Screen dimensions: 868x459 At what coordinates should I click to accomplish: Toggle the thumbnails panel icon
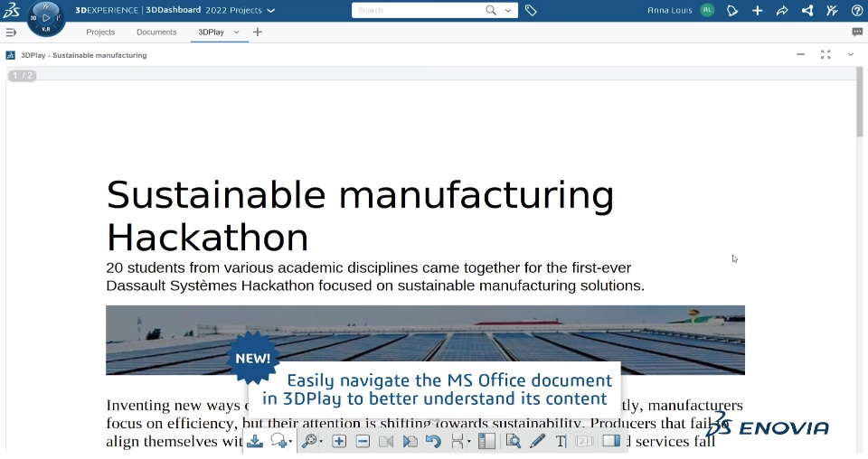pos(486,441)
